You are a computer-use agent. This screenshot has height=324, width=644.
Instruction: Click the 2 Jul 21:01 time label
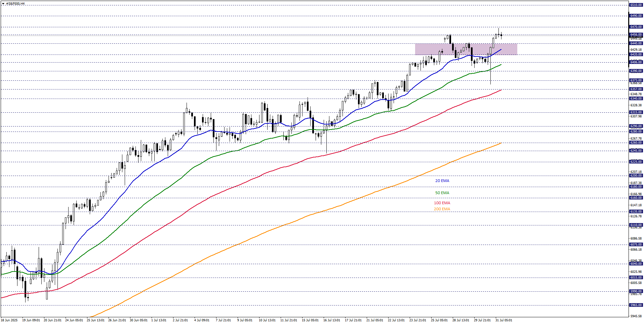point(180,320)
